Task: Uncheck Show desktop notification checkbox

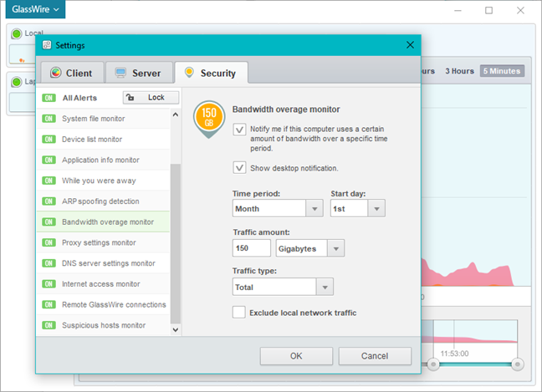Action: [x=239, y=168]
